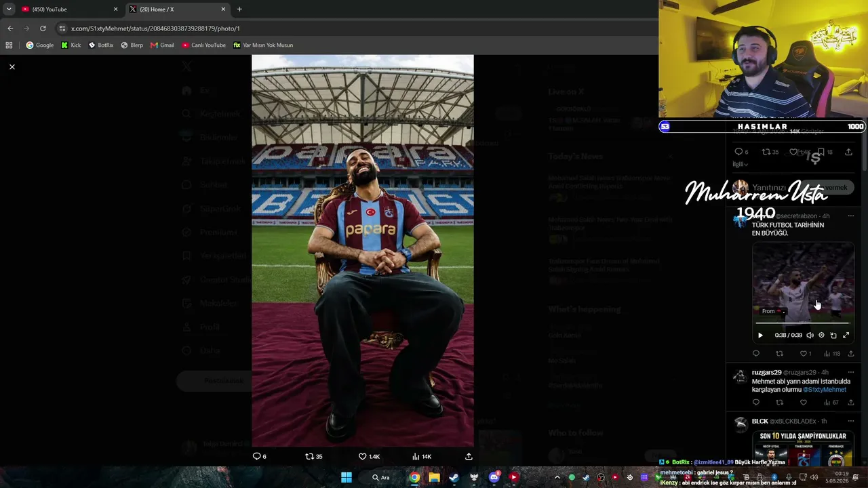The width and height of the screenshot is (868, 488).
Task: Open Chrome from the taskbar
Action: click(414, 477)
